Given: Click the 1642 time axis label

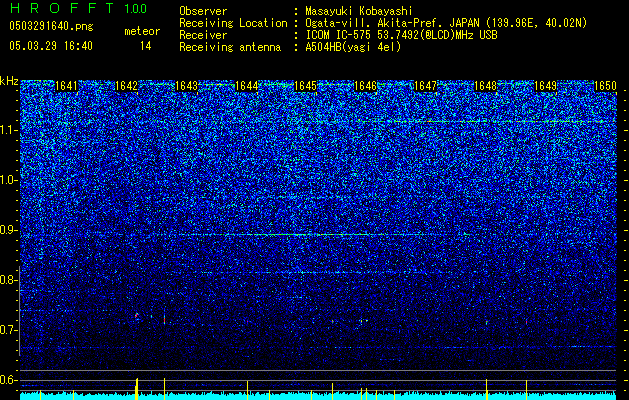Looking at the screenshot, I should [x=126, y=86].
